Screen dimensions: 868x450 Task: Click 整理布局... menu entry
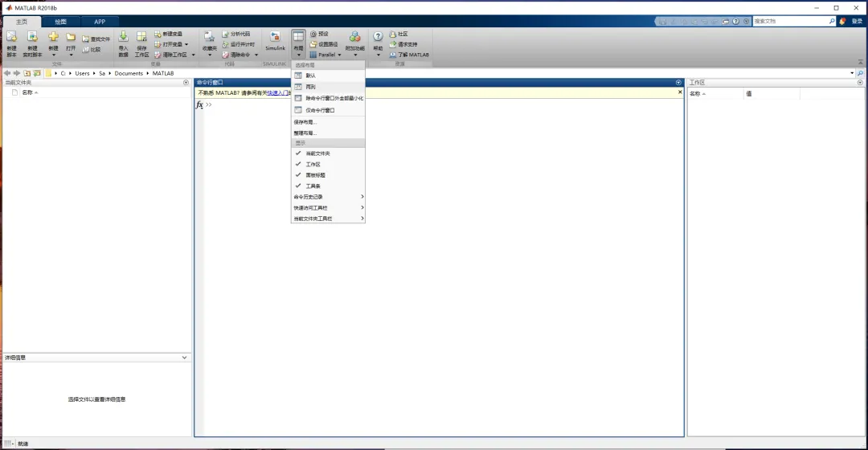pyautogui.click(x=328, y=133)
